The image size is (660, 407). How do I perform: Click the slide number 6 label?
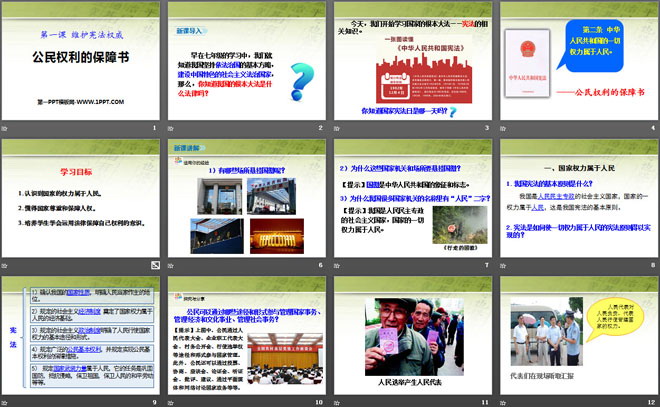[319, 265]
